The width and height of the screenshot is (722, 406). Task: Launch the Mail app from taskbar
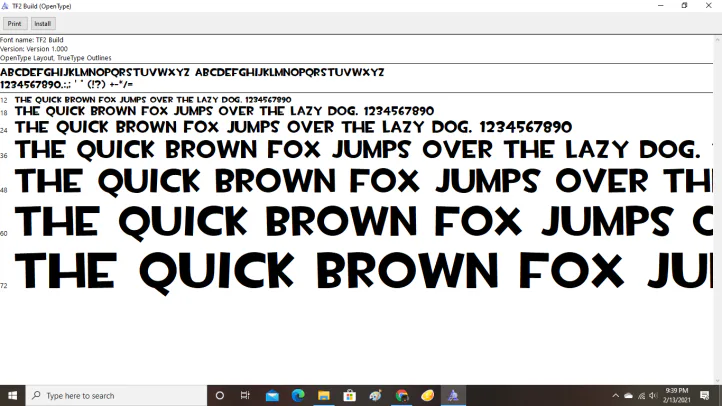coord(272,395)
